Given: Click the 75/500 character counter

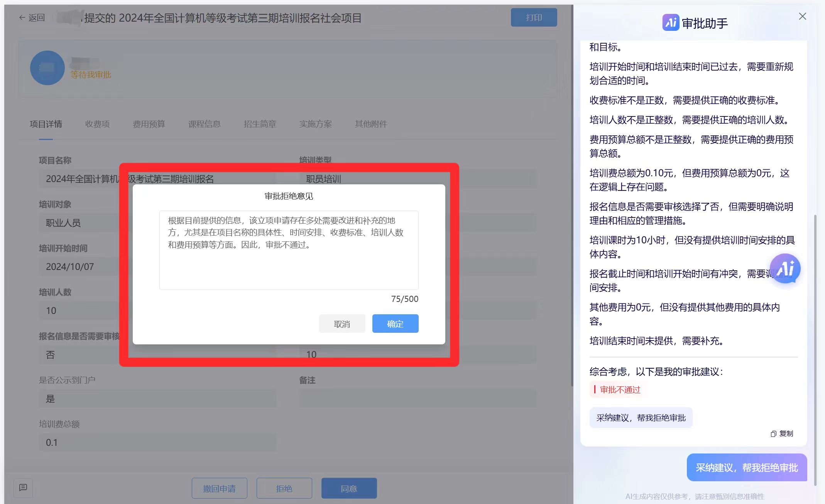Looking at the screenshot, I should [404, 299].
